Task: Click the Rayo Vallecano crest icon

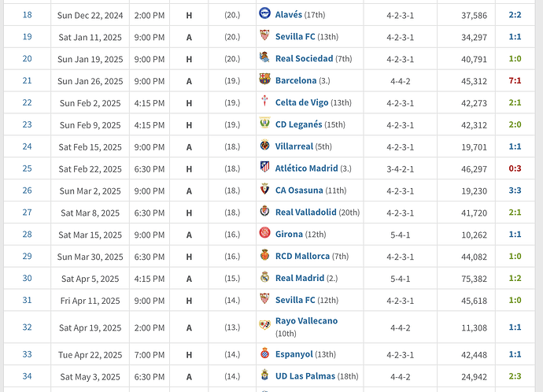Action: click(264, 325)
